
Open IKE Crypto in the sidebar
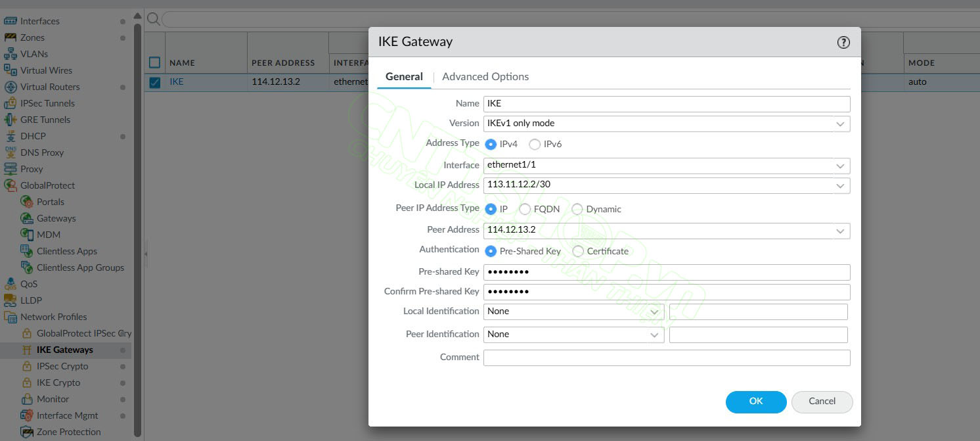click(x=58, y=383)
